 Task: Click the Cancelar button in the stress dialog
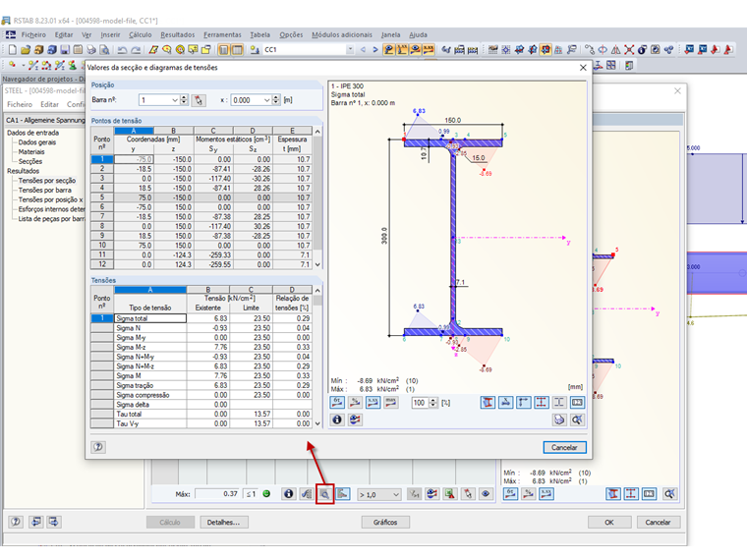click(x=564, y=447)
